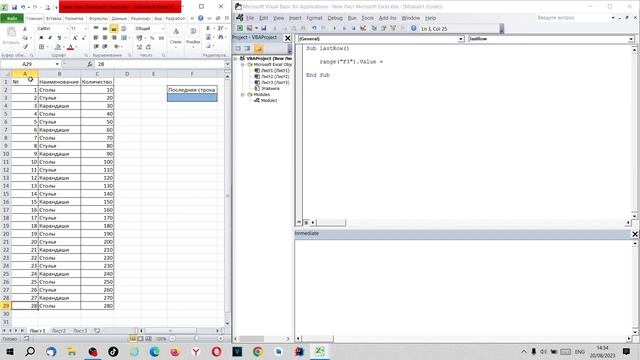Apply fill color bucket in Excel
Screen dimensions: 640x360
(x=58, y=47)
